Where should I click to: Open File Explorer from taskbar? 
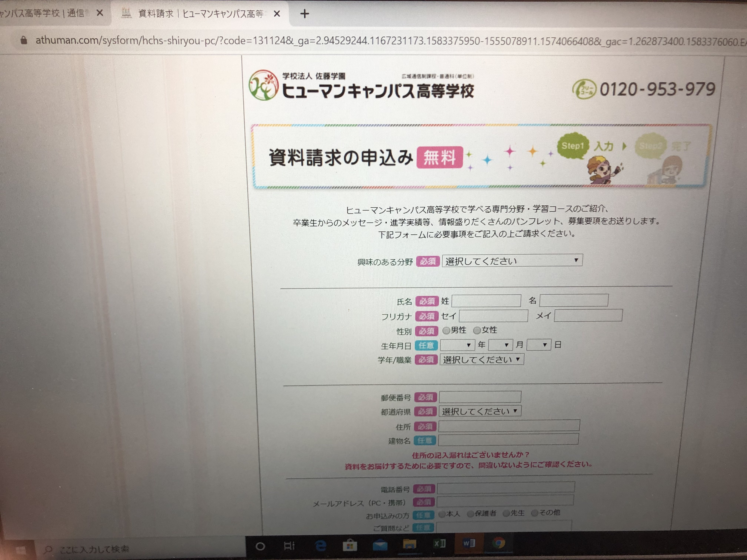(x=409, y=544)
